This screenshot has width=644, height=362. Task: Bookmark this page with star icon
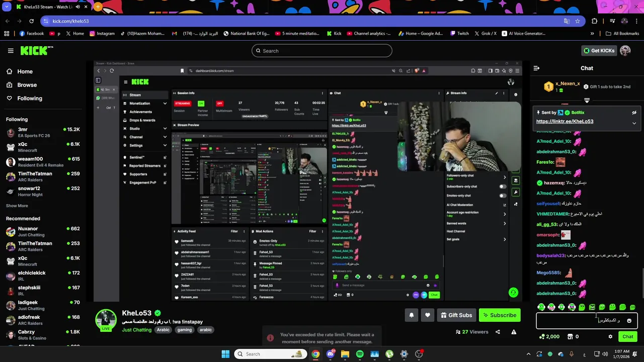point(578,21)
